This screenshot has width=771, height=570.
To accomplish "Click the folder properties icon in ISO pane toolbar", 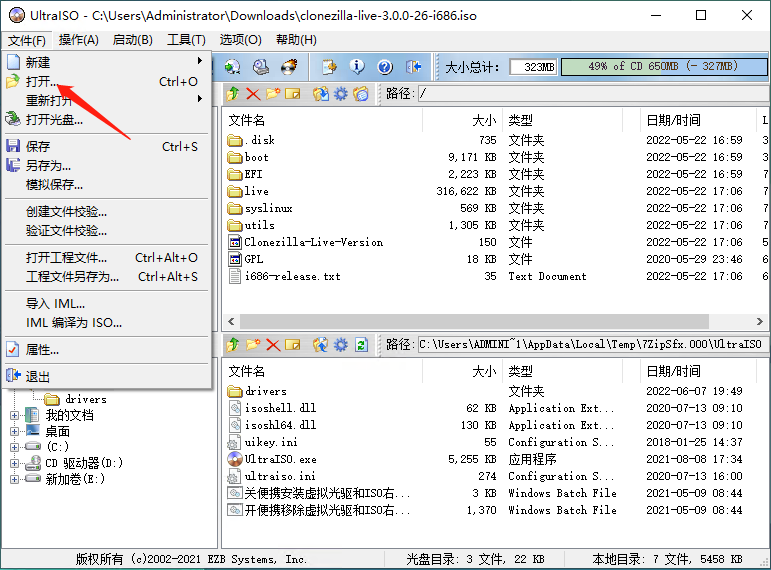I will [x=360, y=93].
